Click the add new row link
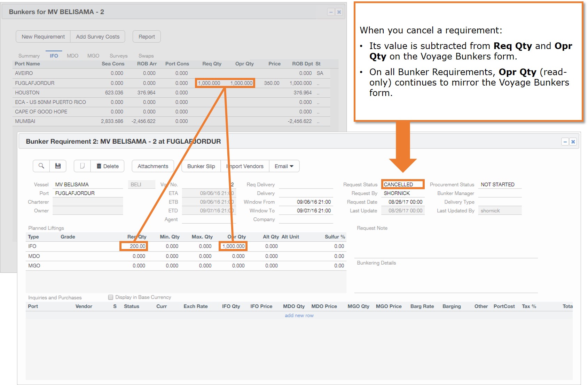 (299, 315)
